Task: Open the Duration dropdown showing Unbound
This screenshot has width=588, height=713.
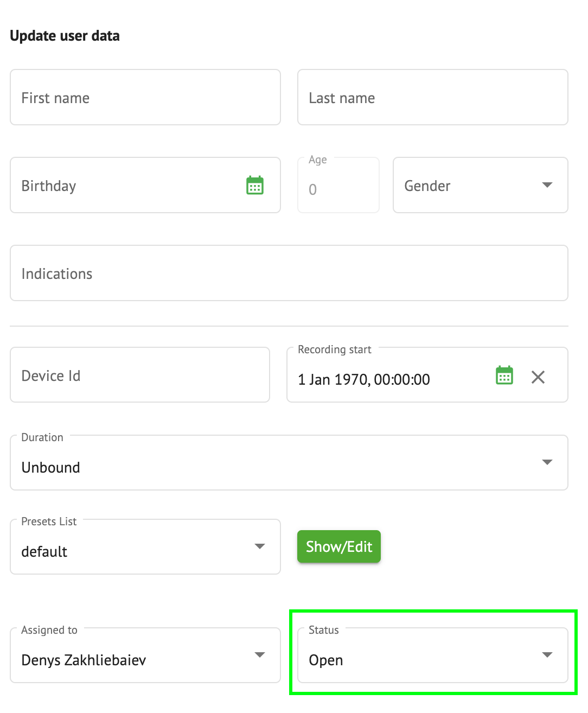Action: (271, 467)
